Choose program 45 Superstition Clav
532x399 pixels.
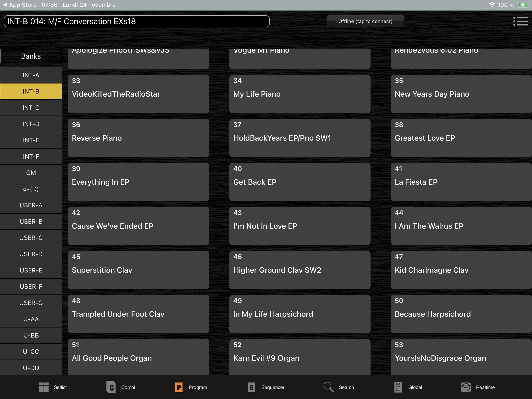tap(138, 270)
